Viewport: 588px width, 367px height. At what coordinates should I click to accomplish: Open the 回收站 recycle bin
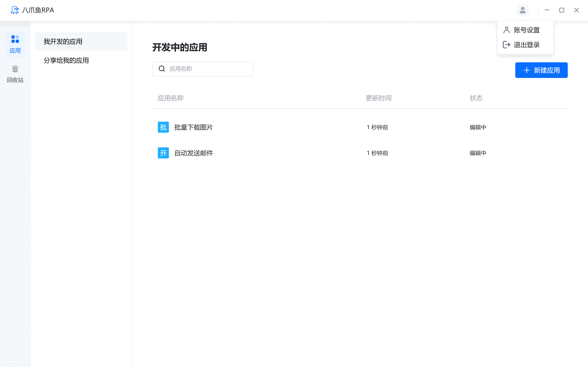pos(15,73)
